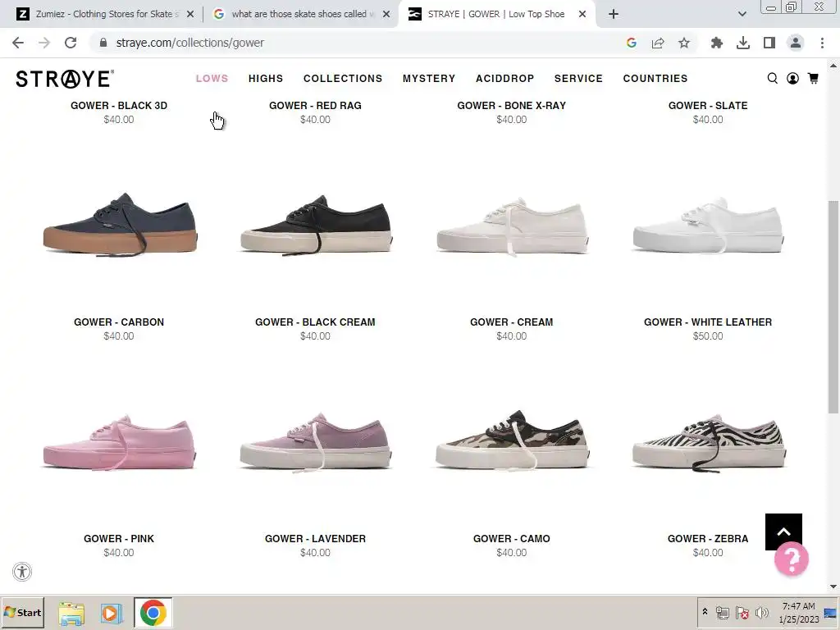Open the SERVICE menu
This screenshot has width=840, height=630.
point(578,78)
